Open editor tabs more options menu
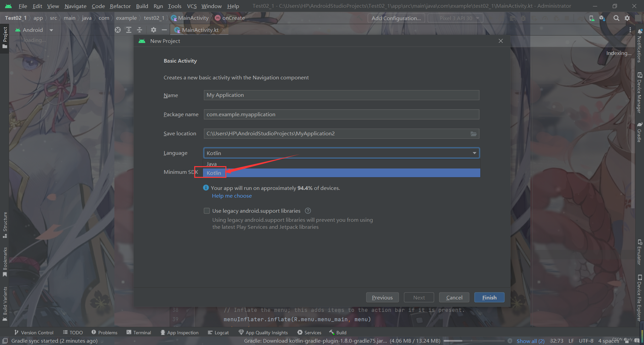 [630, 30]
